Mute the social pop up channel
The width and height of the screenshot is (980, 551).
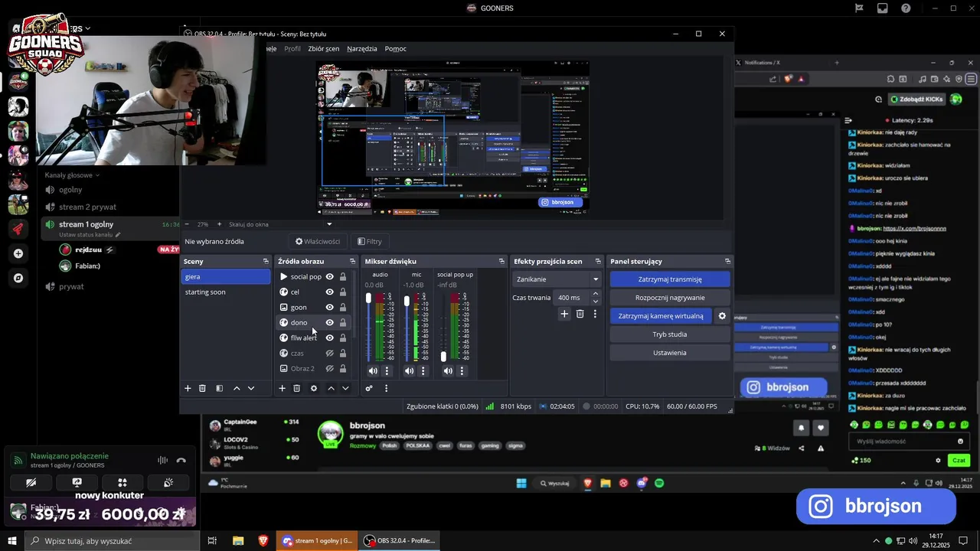447,371
